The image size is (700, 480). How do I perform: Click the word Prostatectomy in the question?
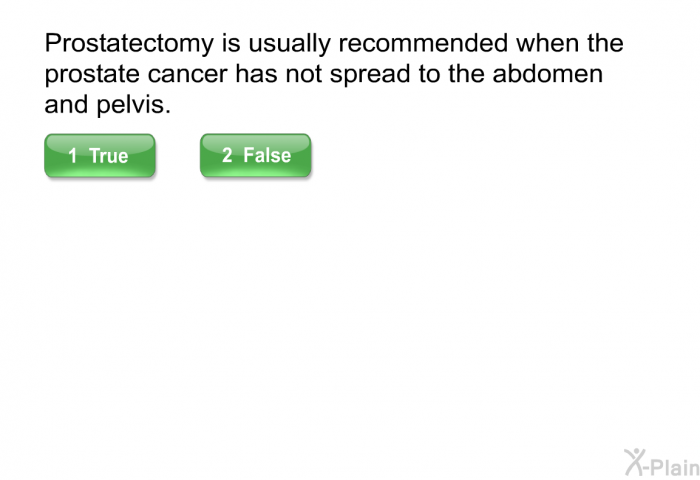[129, 44]
